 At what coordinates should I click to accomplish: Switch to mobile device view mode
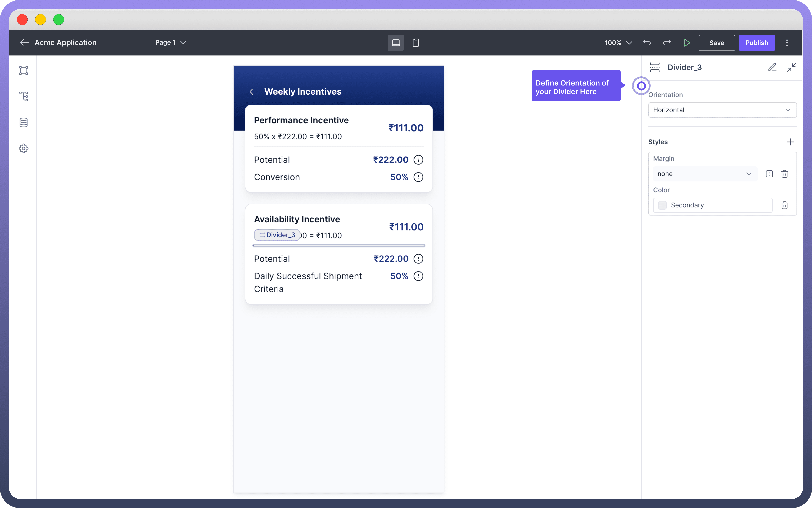click(x=416, y=43)
